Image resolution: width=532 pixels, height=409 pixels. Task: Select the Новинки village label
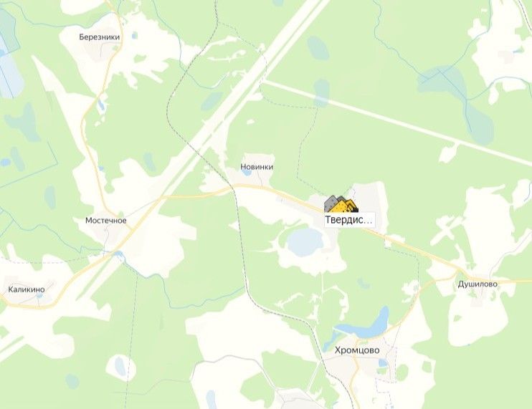pyautogui.click(x=257, y=167)
